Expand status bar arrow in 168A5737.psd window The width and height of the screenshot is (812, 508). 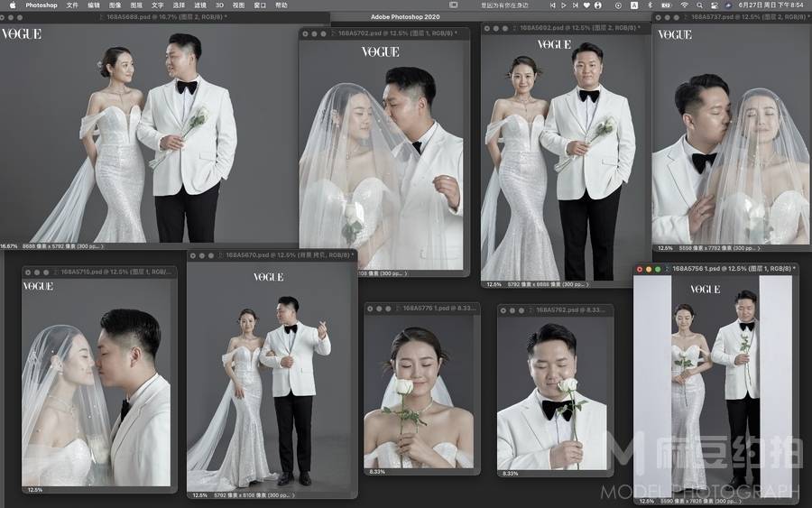coord(759,248)
